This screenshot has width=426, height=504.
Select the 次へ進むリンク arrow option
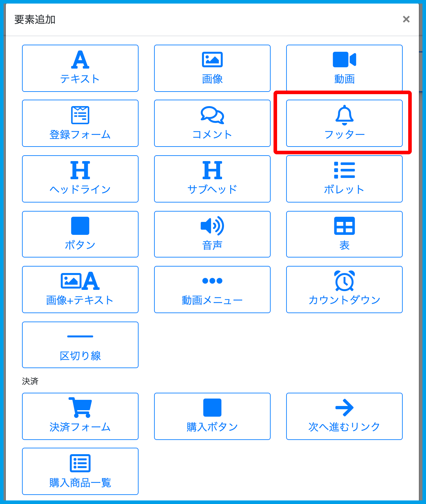click(344, 408)
